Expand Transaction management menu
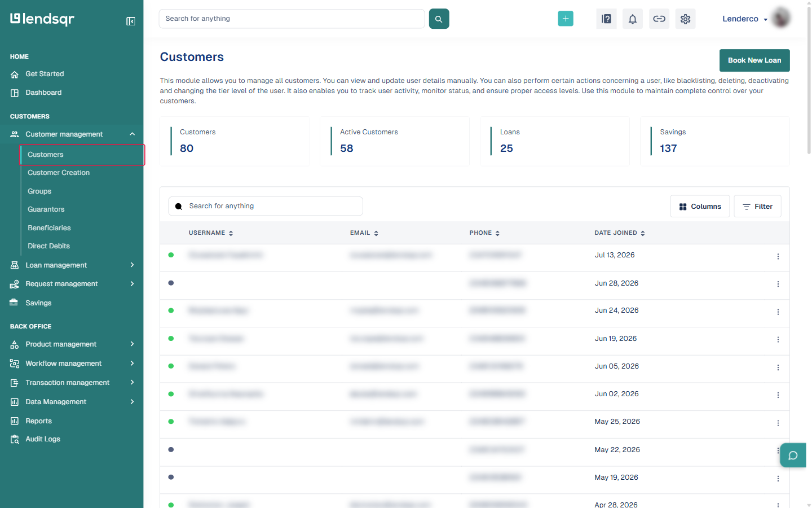Screen dimensions: 812x508 tap(72, 383)
